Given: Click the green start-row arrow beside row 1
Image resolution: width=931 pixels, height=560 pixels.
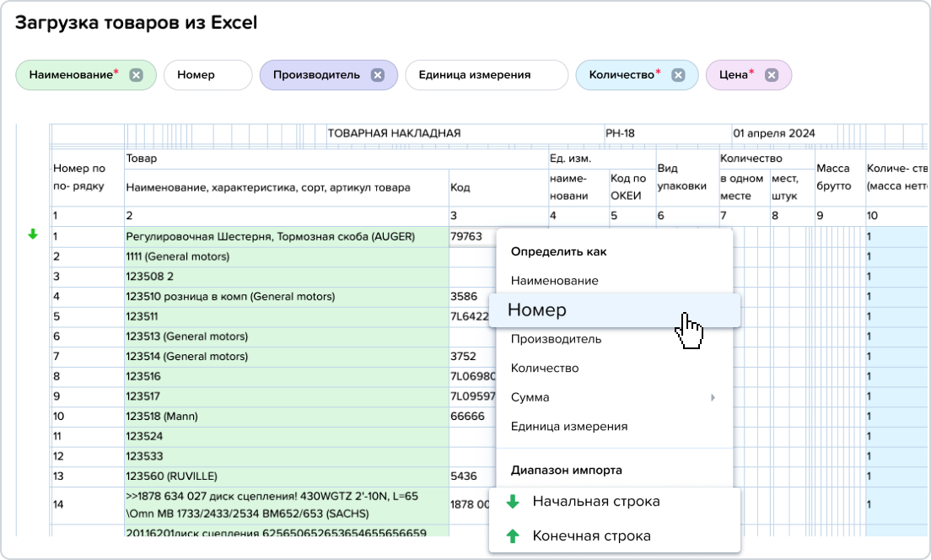Looking at the screenshot, I should 33,234.
